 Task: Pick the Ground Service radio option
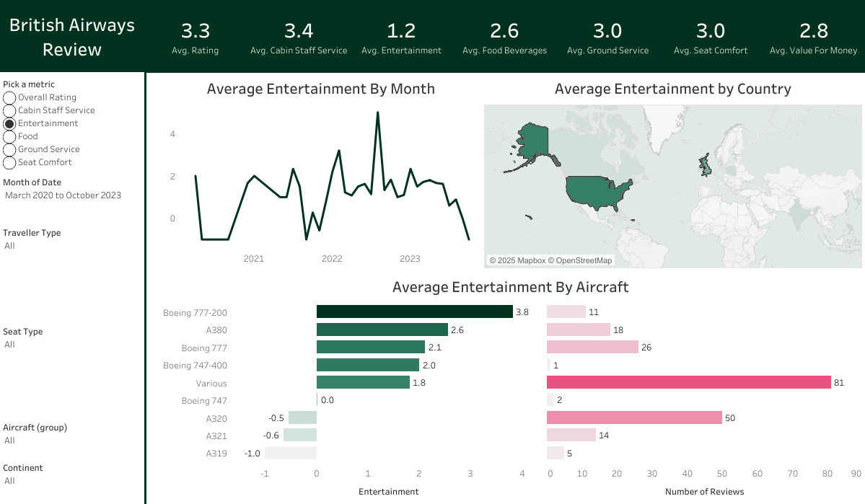tap(9, 149)
